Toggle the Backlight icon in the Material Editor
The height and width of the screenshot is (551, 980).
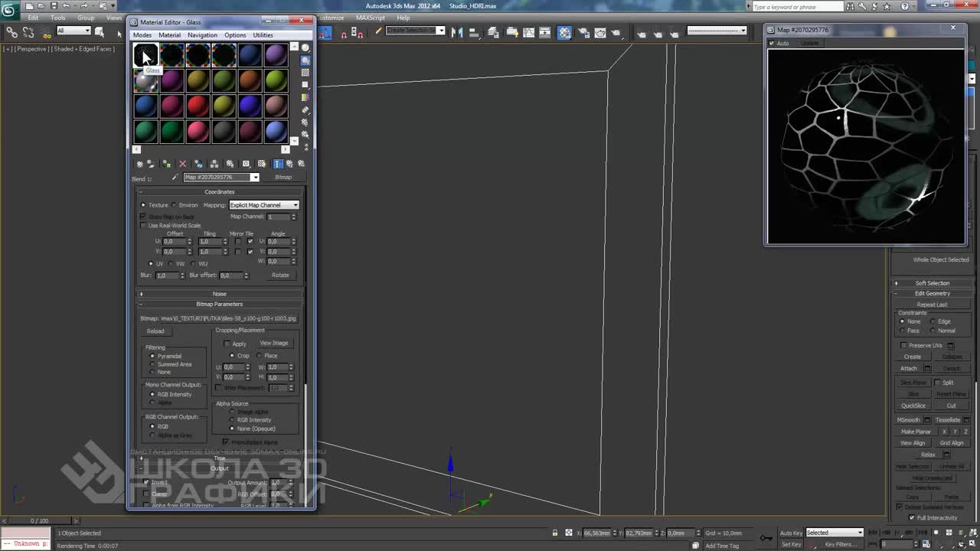coord(305,60)
